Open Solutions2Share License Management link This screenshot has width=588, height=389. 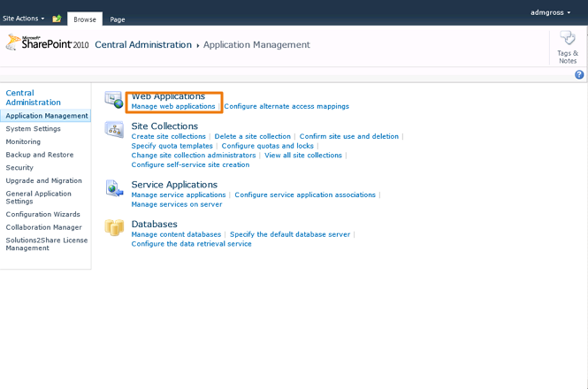tap(47, 244)
